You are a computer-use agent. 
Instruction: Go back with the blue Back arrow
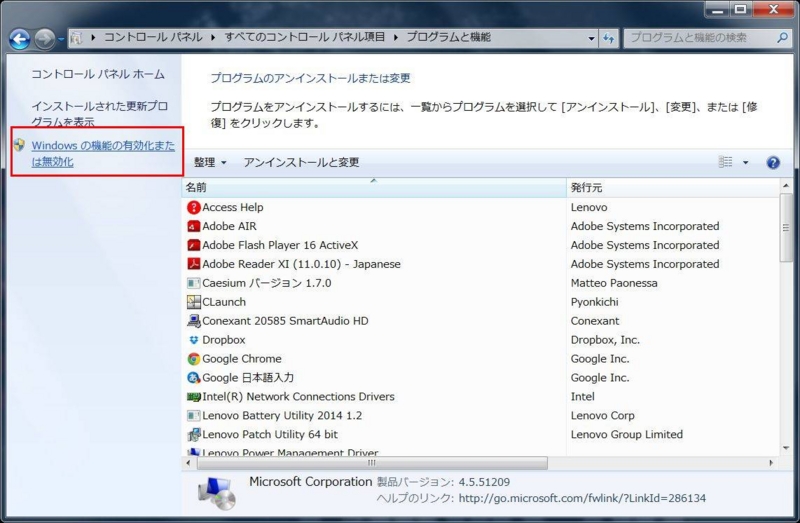pyautogui.click(x=19, y=39)
